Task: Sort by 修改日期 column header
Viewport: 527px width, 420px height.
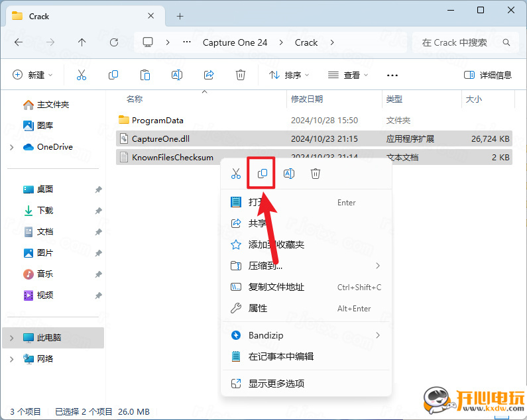Action: click(307, 99)
